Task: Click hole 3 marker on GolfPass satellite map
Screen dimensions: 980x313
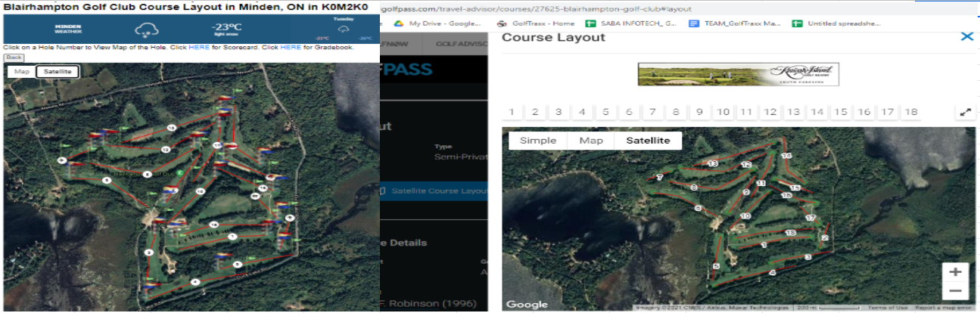Action: tap(808, 258)
